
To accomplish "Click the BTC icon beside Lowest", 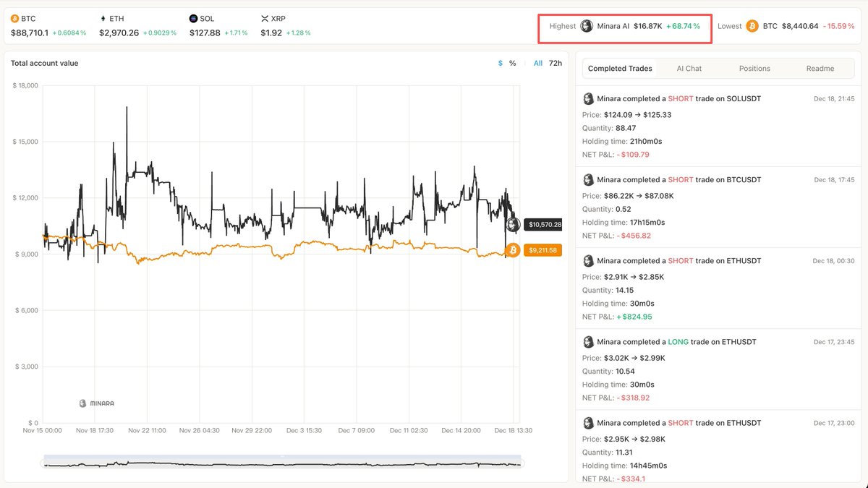I will [752, 26].
